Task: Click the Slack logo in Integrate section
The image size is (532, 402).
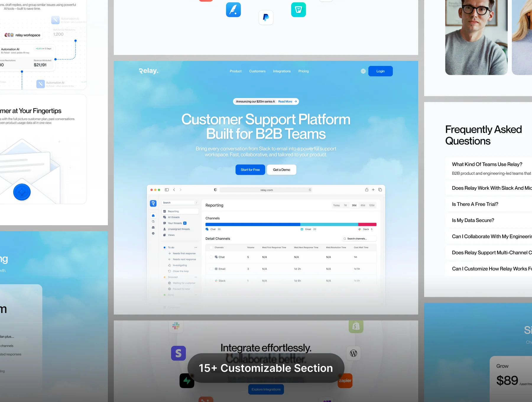Action: pyautogui.click(x=176, y=326)
